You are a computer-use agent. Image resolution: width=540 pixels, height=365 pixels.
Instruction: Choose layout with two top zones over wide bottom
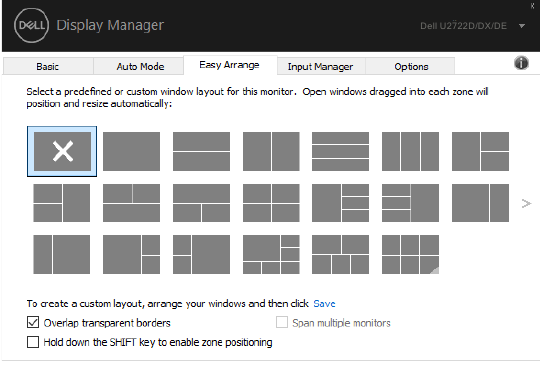[x=131, y=203]
